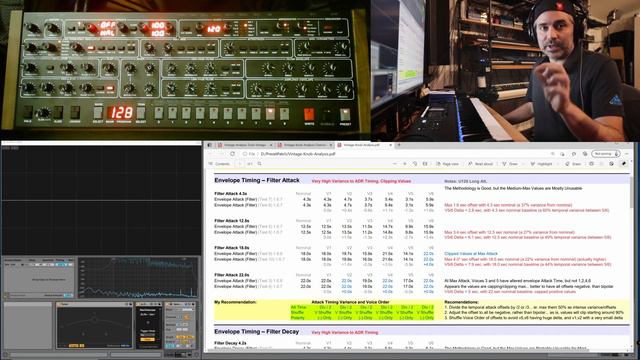
Task: Open the Page view options
Action: coord(447,164)
